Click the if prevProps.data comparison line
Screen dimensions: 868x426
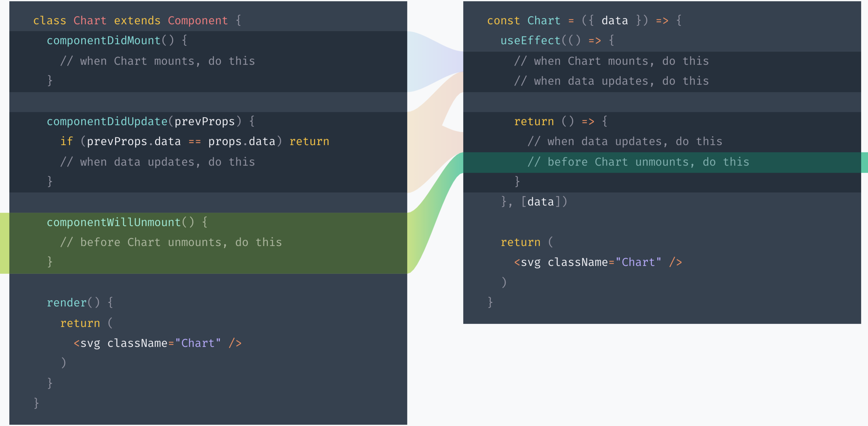[x=194, y=142]
